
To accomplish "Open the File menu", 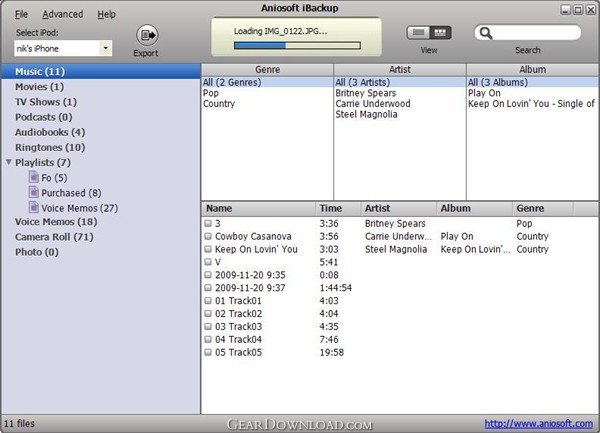I will tap(21, 15).
